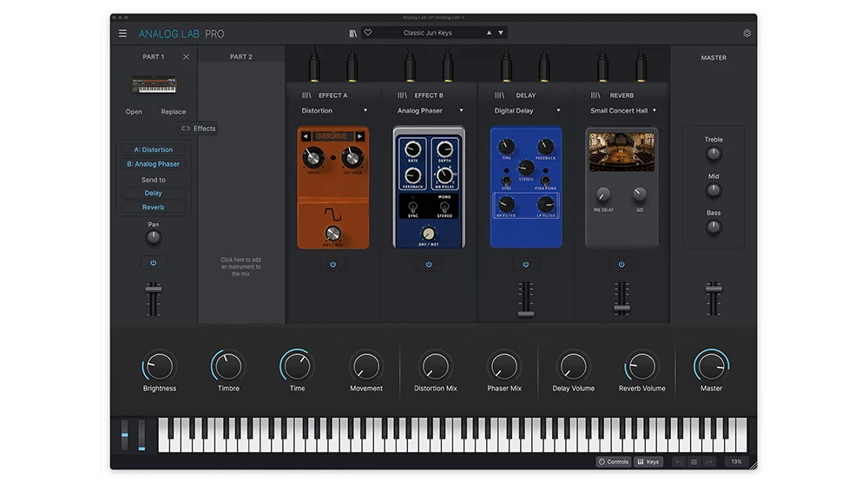Click the Effect A preset library icon
Image resolution: width=868 pixels, height=488 pixels.
tap(306, 96)
